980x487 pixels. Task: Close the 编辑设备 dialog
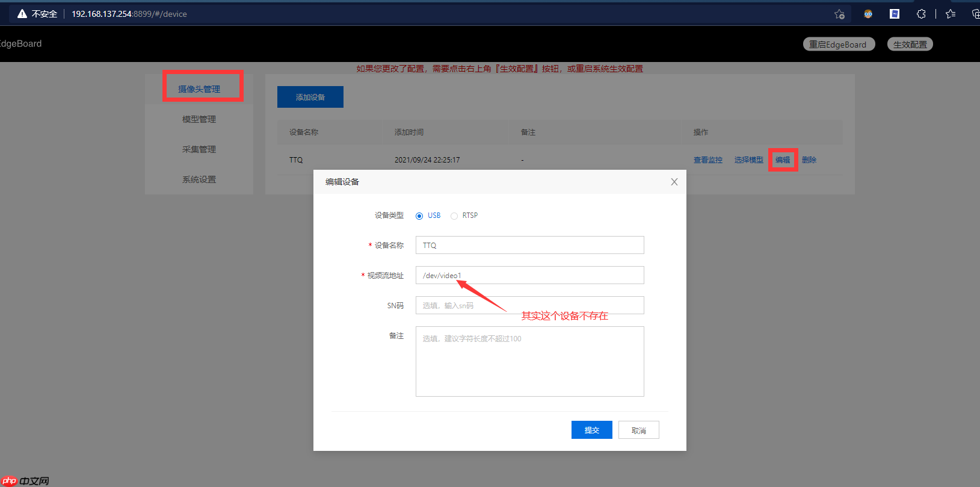[674, 182]
